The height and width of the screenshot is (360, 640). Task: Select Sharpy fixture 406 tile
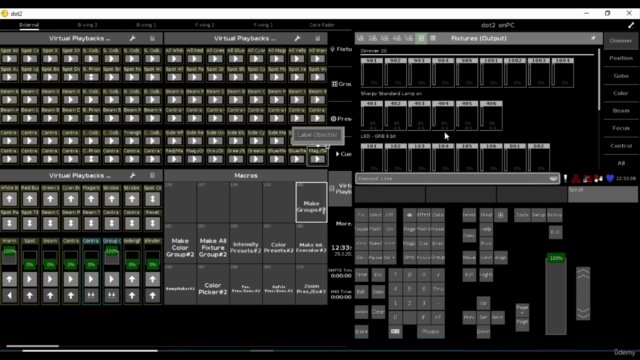[x=491, y=116]
